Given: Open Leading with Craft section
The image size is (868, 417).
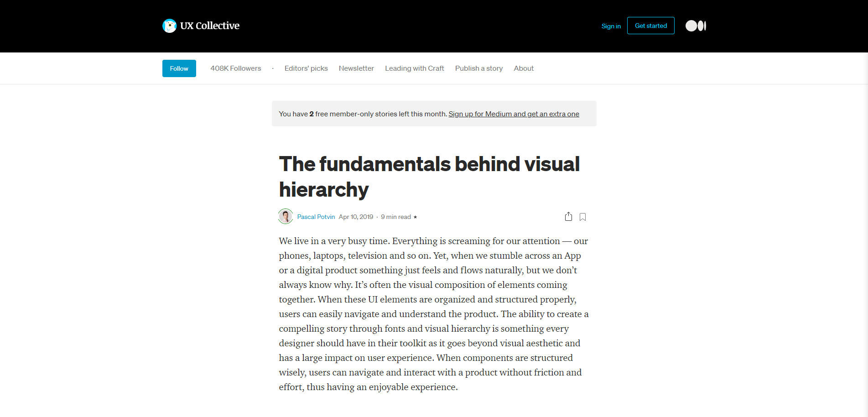Looking at the screenshot, I should click(414, 68).
